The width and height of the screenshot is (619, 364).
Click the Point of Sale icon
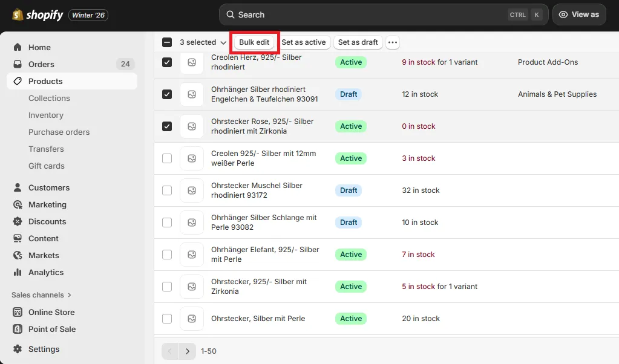tap(19, 329)
